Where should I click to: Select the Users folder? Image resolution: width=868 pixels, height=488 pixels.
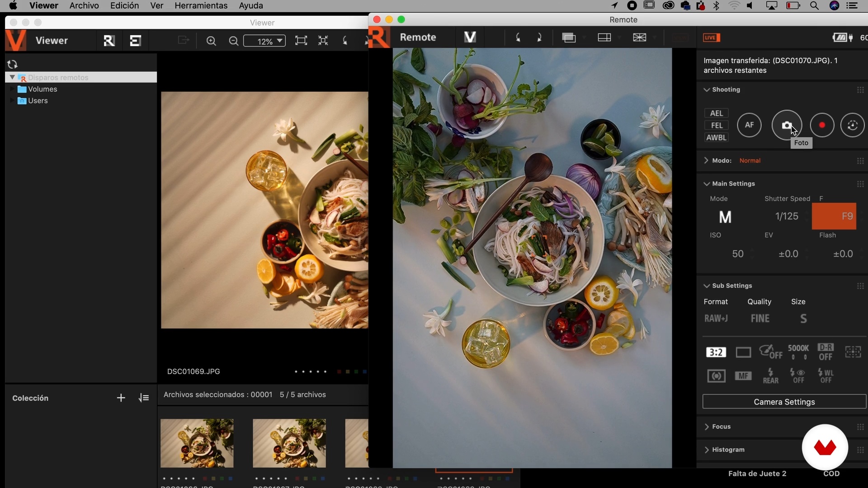[38, 100]
